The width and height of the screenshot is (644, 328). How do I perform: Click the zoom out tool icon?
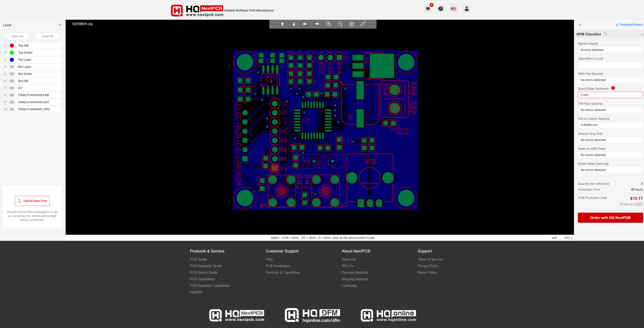(340, 24)
